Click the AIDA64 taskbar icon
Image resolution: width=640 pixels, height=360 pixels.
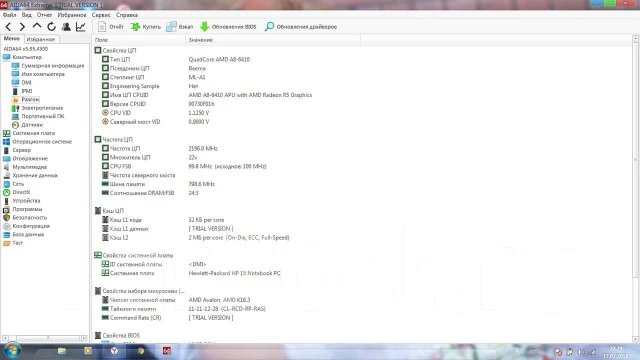(x=167, y=351)
